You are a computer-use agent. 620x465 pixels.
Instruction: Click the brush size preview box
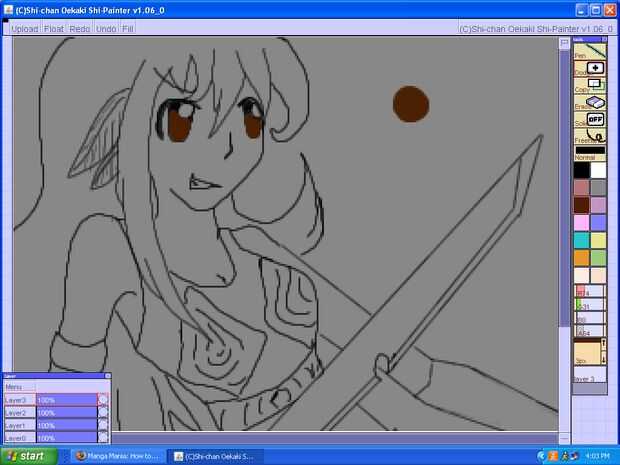[587, 352]
